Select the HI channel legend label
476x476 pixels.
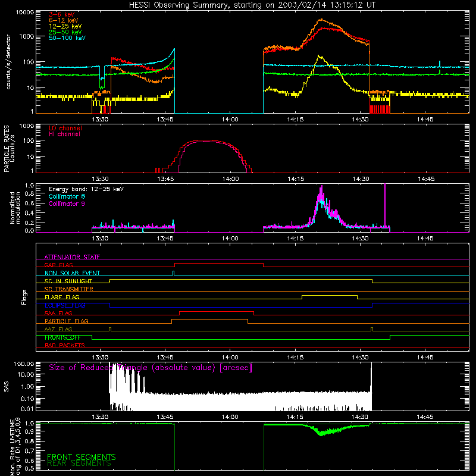(x=64, y=134)
